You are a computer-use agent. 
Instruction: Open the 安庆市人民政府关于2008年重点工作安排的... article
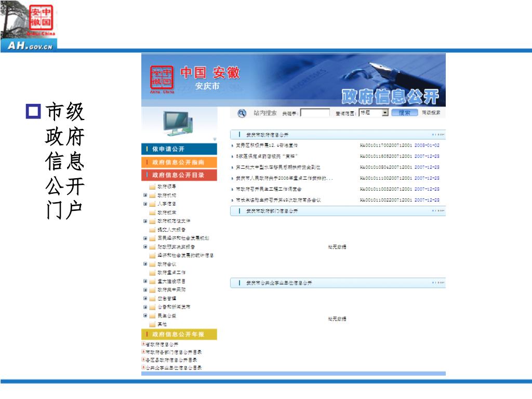coord(284,178)
